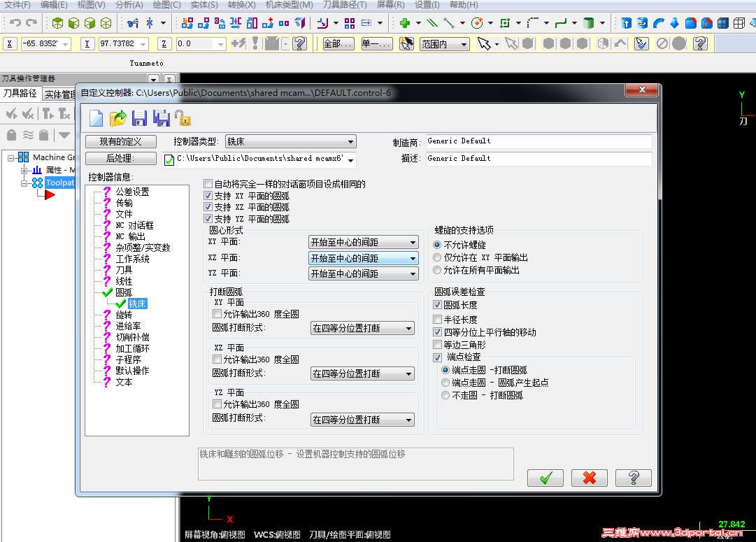
Task: Select 铣床 node in controller information tree
Action: click(x=136, y=303)
